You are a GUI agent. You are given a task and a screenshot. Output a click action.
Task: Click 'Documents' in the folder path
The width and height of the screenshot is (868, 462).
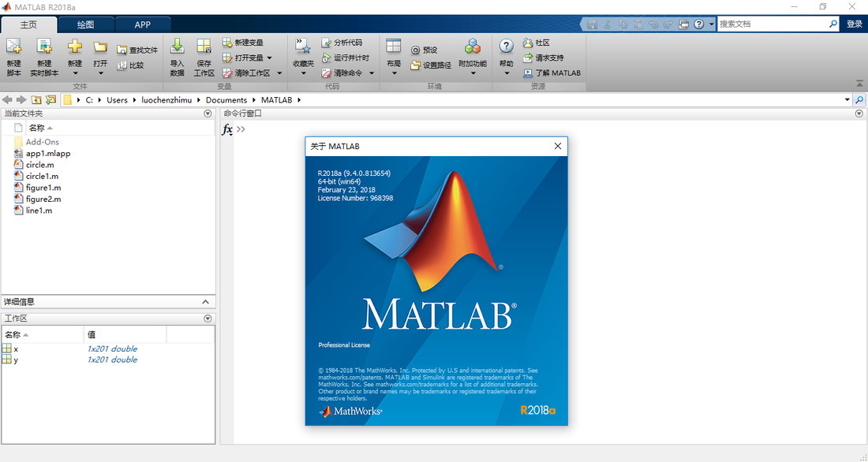pos(226,100)
